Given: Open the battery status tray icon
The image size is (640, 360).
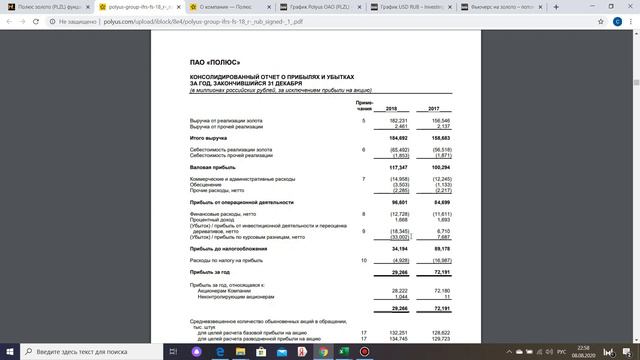Looking at the screenshot, I should pyautogui.click(x=529, y=351).
